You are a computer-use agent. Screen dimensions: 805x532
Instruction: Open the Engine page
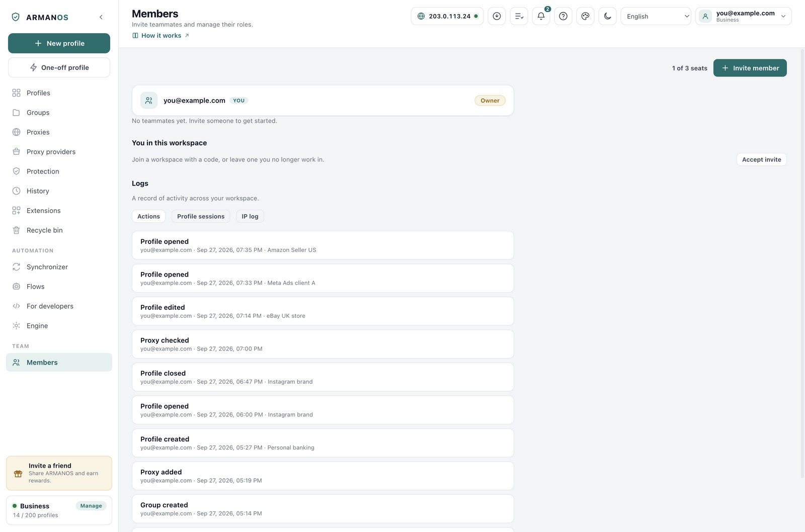point(59,326)
